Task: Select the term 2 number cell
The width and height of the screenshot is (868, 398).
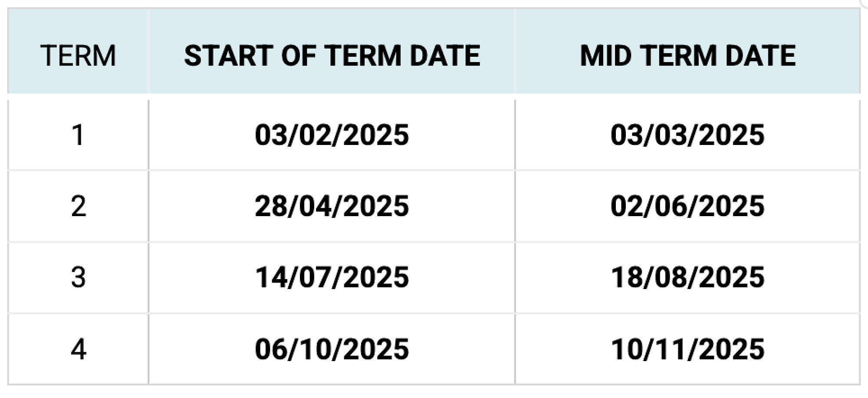Action: coord(78,206)
